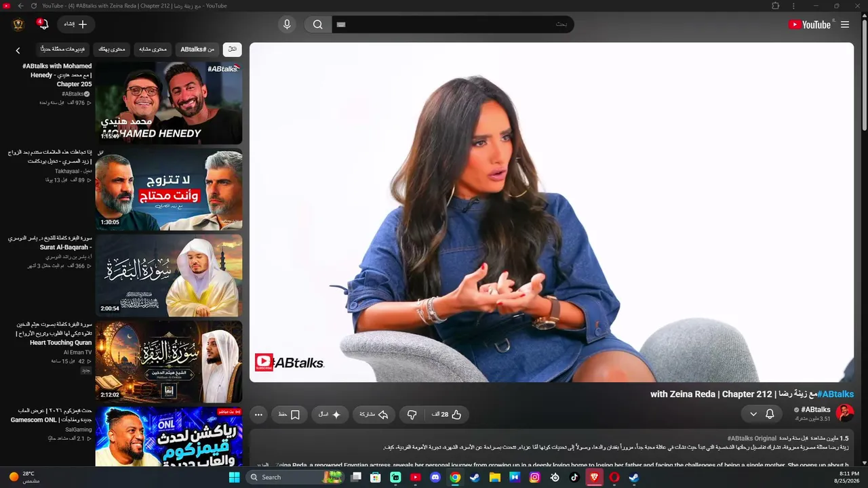Open the browser three-dot menu
Screen dimensions: 868x488
click(x=793, y=6)
